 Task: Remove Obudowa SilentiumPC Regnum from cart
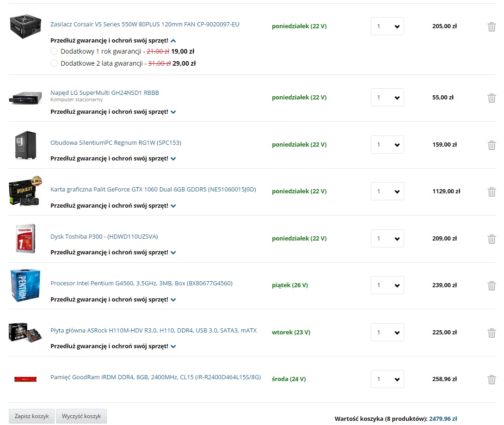point(492,145)
